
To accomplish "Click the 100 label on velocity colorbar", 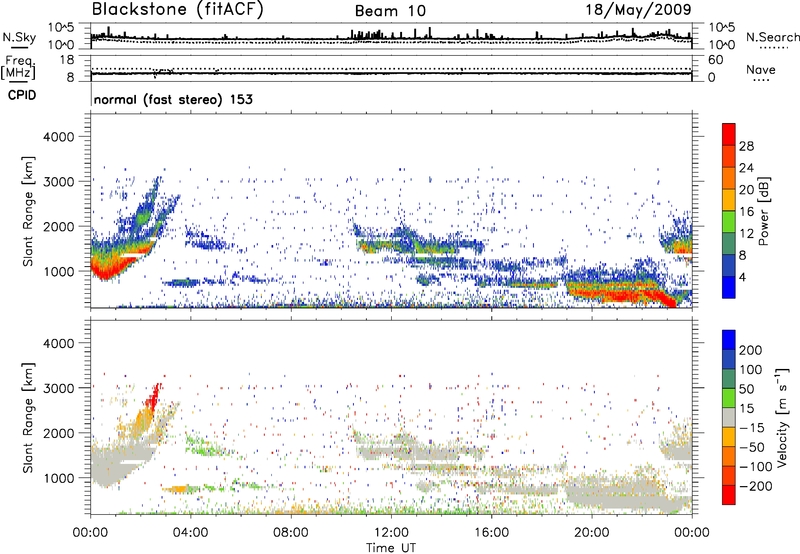I will (751, 370).
